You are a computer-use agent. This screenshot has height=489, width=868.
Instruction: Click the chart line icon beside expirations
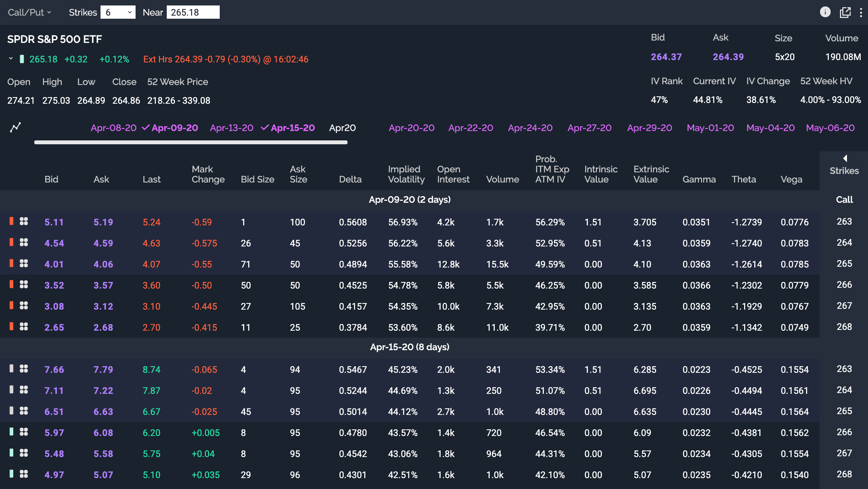tap(15, 128)
